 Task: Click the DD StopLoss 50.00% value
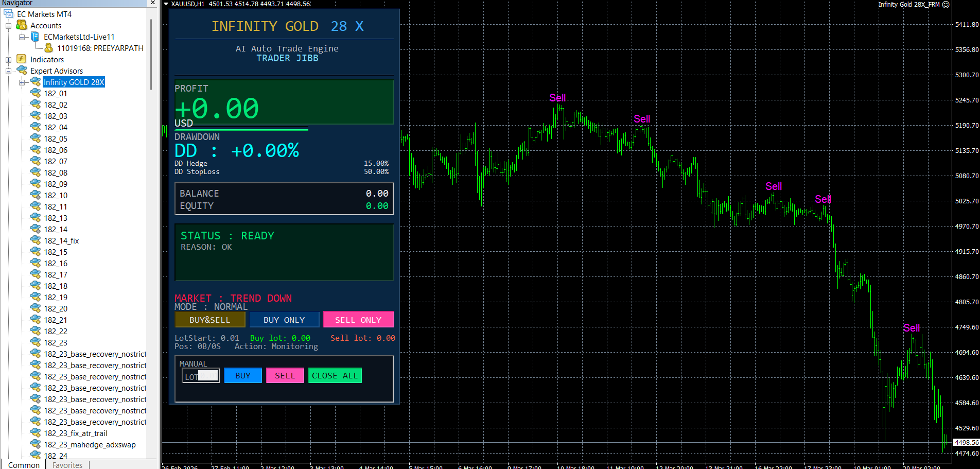tap(376, 171)
